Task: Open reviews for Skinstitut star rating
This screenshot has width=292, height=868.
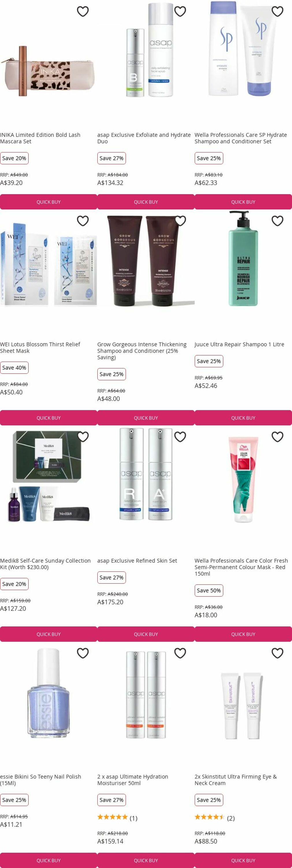Action: [215, 818]
